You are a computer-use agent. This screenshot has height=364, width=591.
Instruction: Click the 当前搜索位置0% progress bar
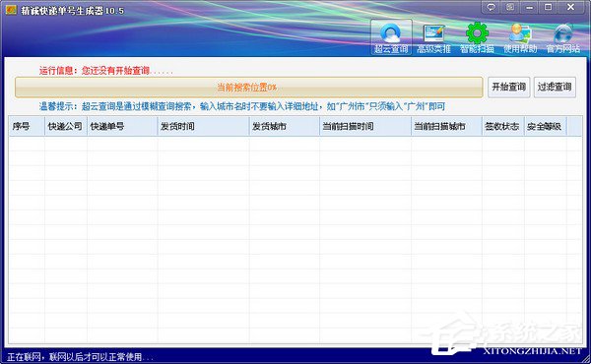tap(248, 88)
